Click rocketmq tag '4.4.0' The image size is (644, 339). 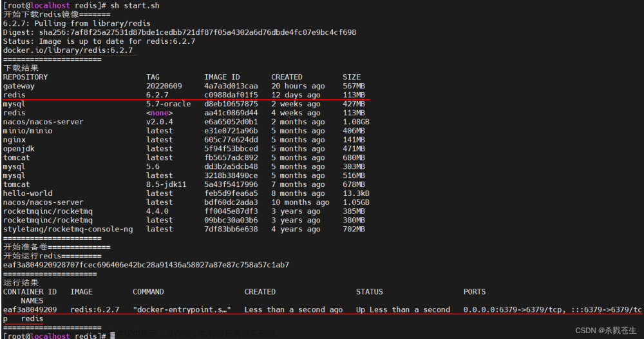pyautogui.click(x=157, y=211)
